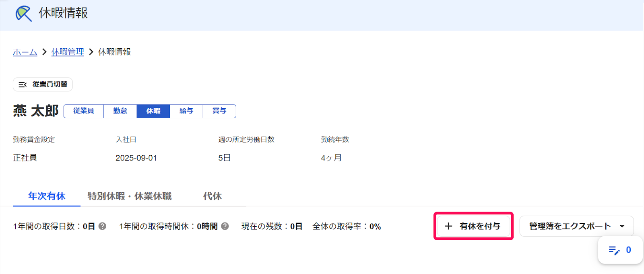Click the 勤務賃金設定 label
This screenshot has width=644, height=274.
(34, 140)
